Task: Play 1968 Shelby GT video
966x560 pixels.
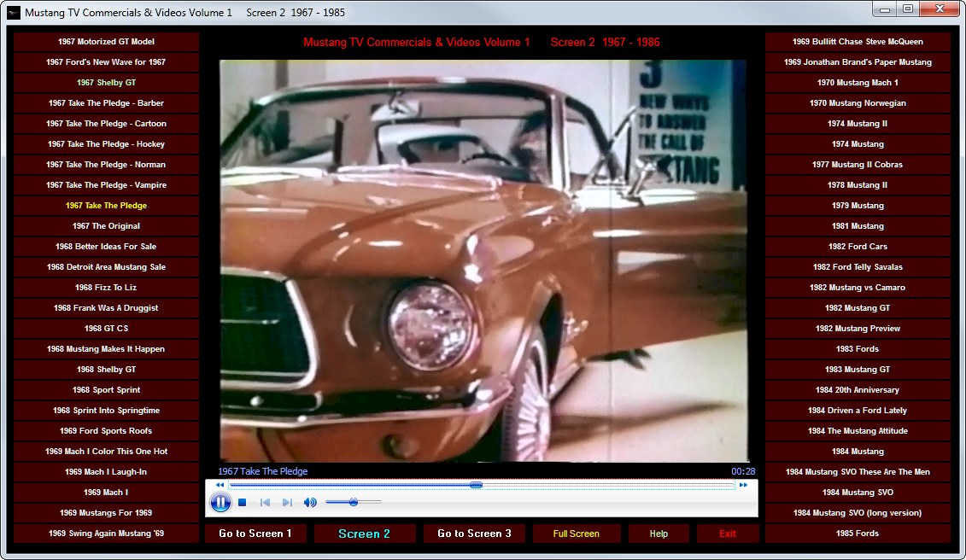Action: pos(106,370)
